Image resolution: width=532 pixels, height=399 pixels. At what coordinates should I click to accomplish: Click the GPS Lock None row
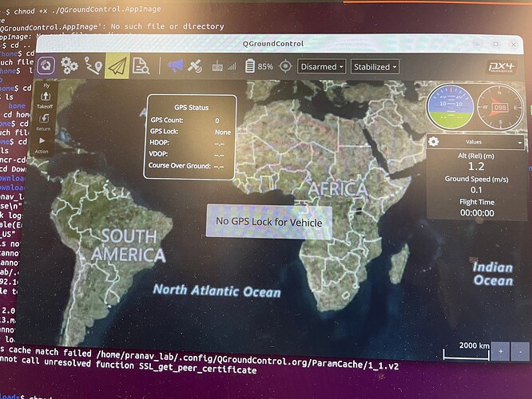click(x=190, y=132)
